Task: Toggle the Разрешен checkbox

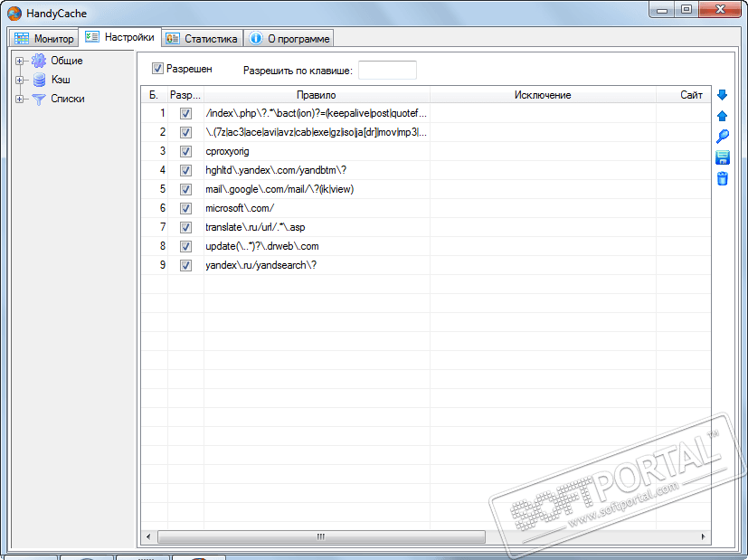Action: pyautogui.click(x=157, y=69)
